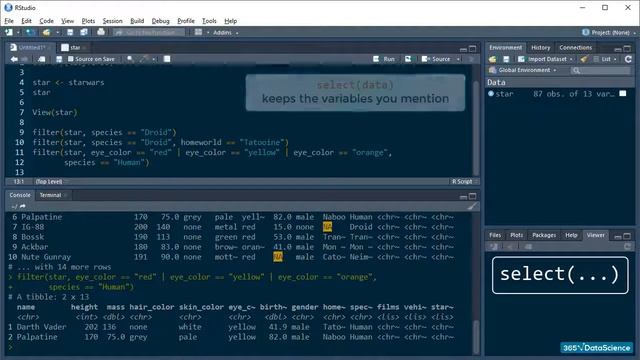Click the Source button
Image resolution: width=640 pixels, height=360 pixels.
437,59
